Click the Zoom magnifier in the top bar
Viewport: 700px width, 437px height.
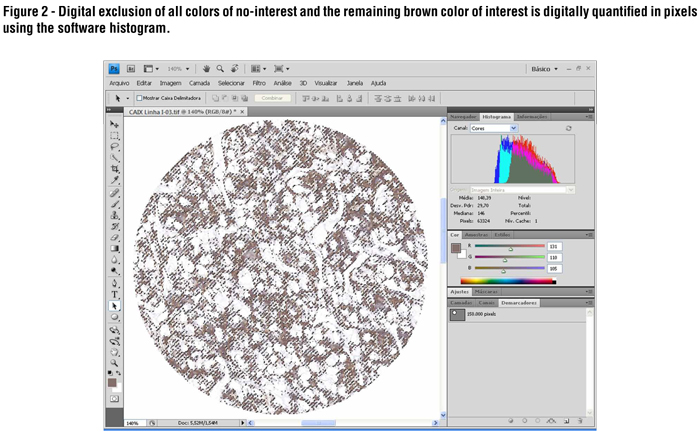click(220, 69)
